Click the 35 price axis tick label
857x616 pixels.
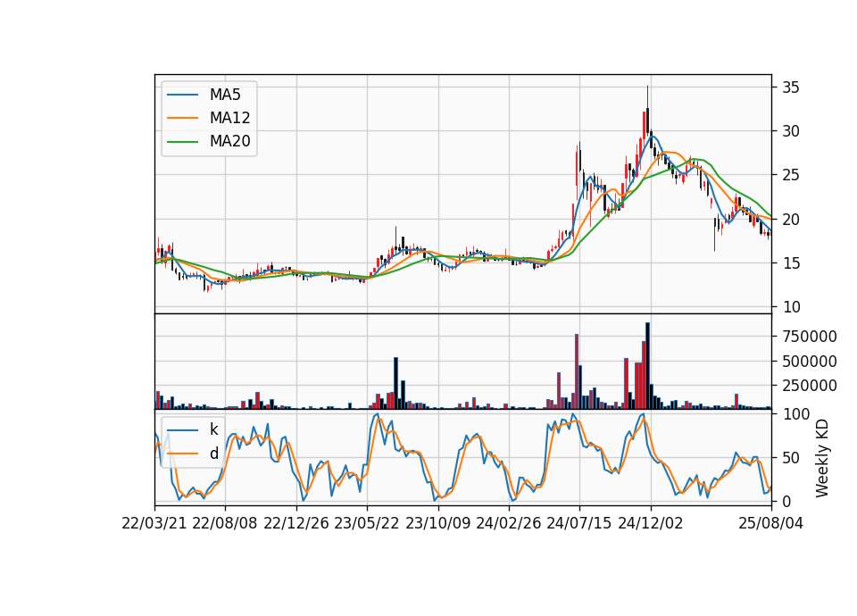coord(791,87)
